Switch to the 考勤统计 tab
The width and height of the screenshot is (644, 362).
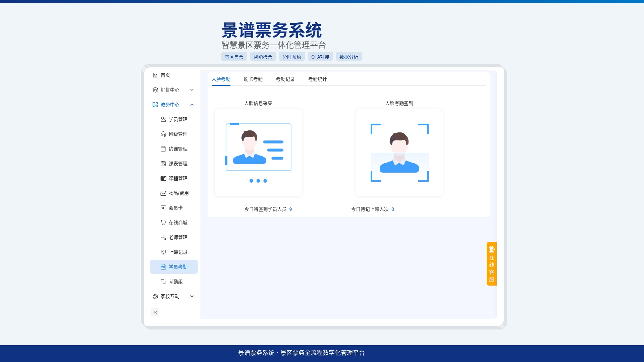click(x=318, y=79)
